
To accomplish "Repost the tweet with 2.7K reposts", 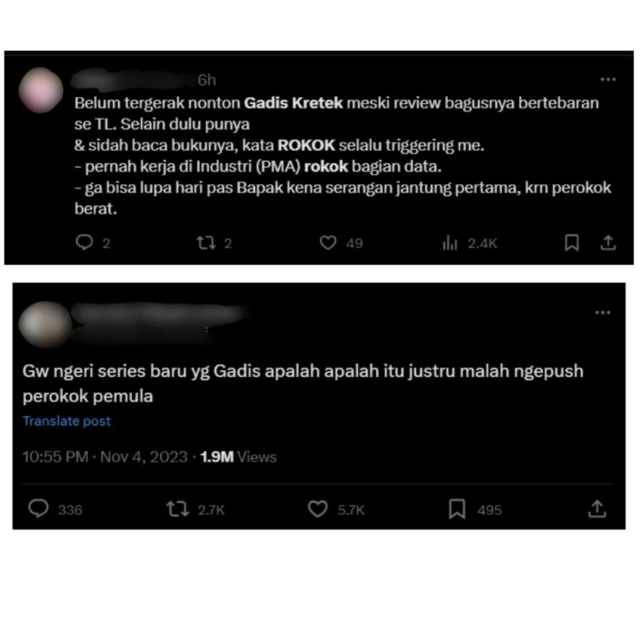I will coord(178,509).
